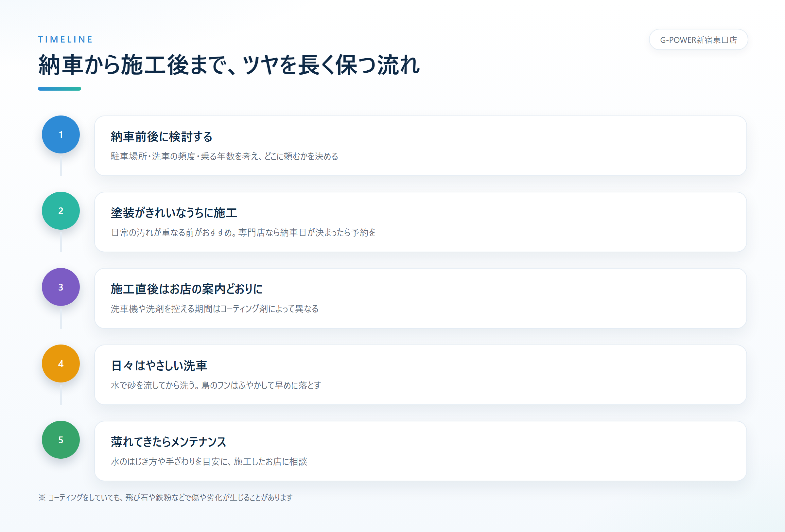Click the main title 納車から施工後まで
785x532 pixels.
[x=229, y=65]
